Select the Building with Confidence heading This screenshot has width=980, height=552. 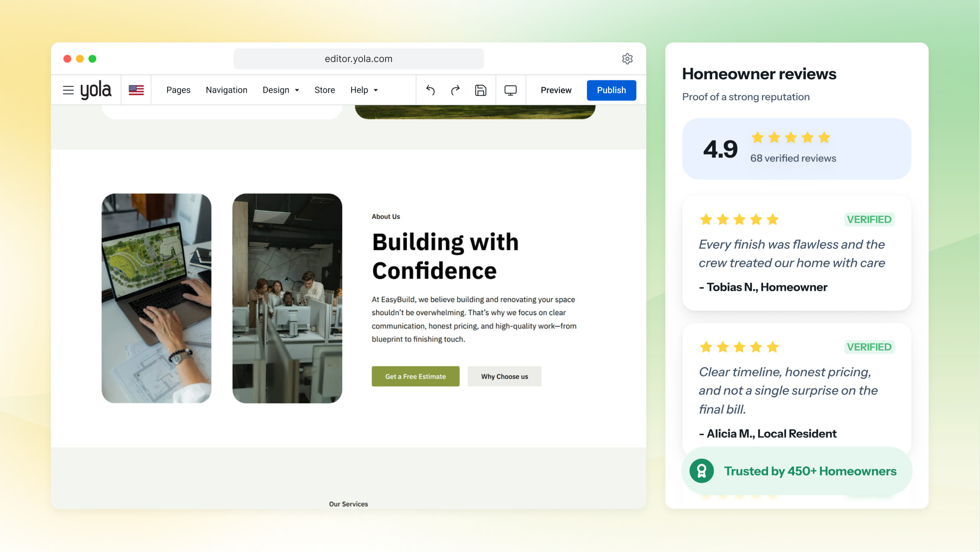click(445, 256)
